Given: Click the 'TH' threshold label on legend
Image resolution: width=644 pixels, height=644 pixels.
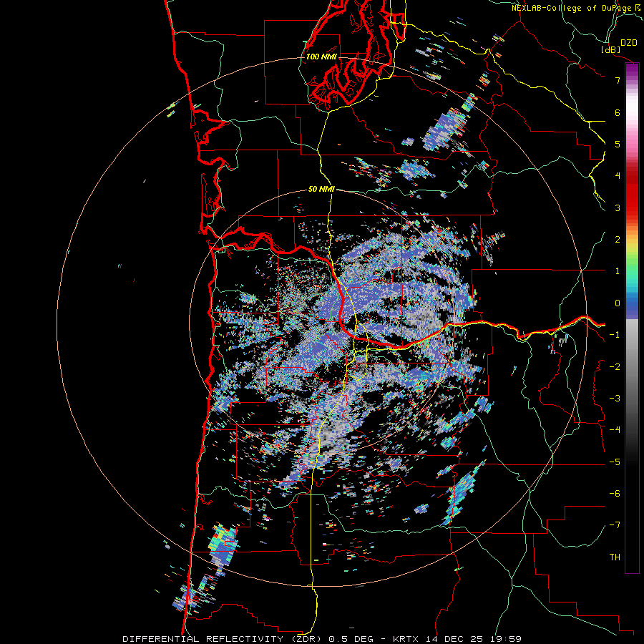Looking at the screenshot, I should pos(615,557).
